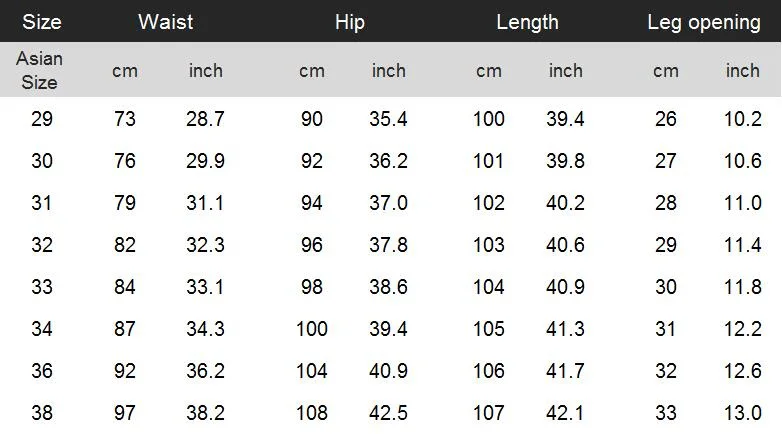
Task: Click hip value 108 cm
Action: point(312,413)
